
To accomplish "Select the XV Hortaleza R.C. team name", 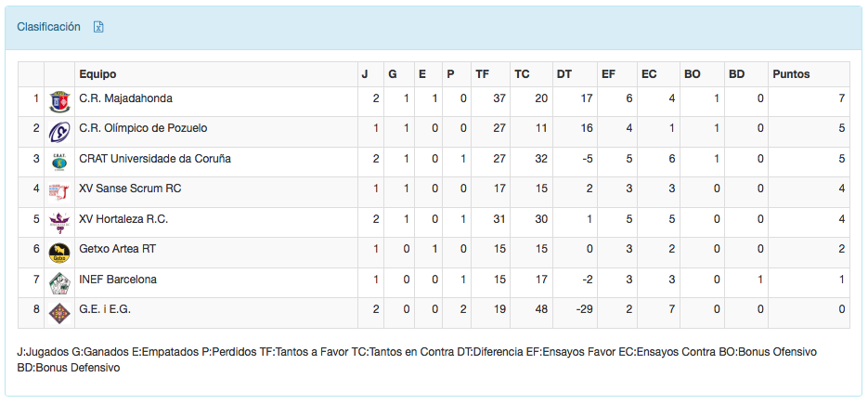I will (123, 219).
